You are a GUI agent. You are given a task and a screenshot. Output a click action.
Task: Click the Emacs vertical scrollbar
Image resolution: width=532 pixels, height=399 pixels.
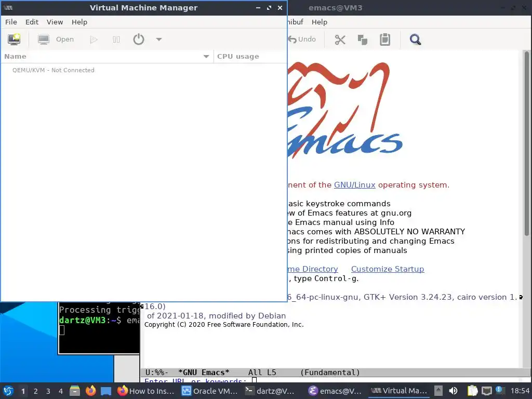[527, 142]
